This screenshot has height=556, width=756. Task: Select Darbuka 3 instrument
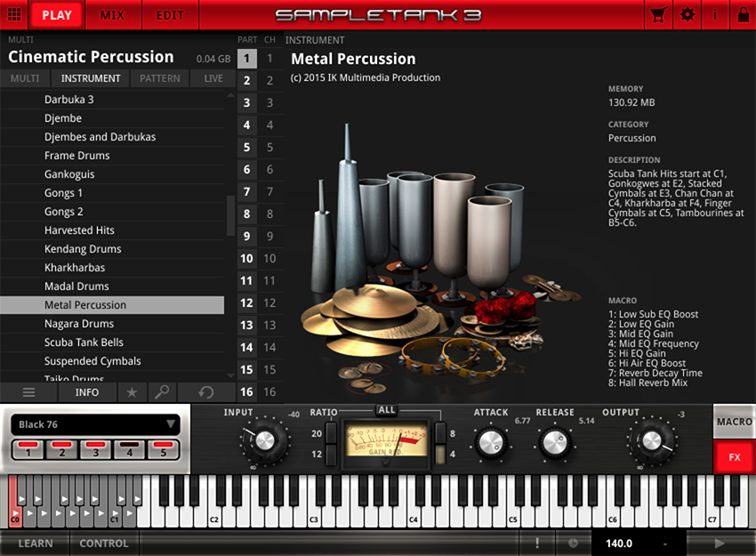pos(112,100)
